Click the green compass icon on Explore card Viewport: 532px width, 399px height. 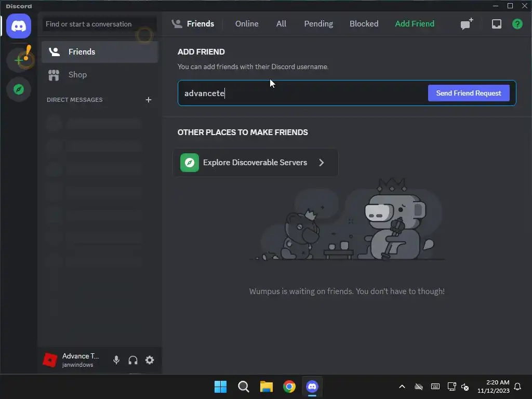(x=189, y=163)
